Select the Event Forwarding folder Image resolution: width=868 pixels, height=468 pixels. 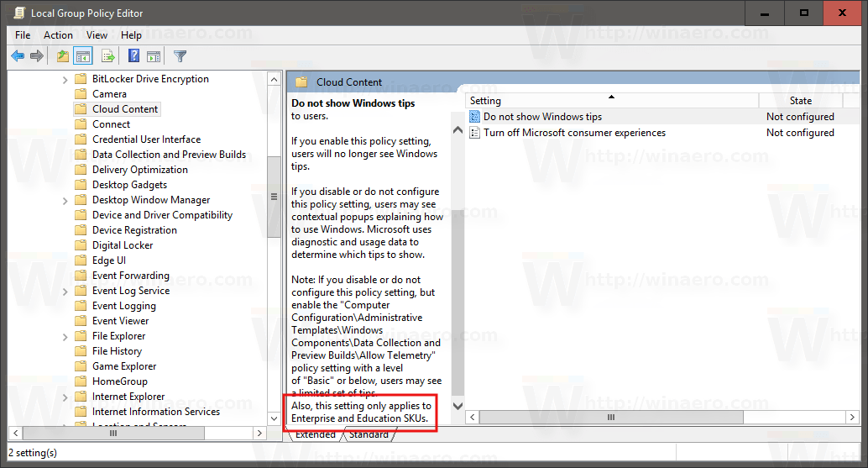point(131,276)
